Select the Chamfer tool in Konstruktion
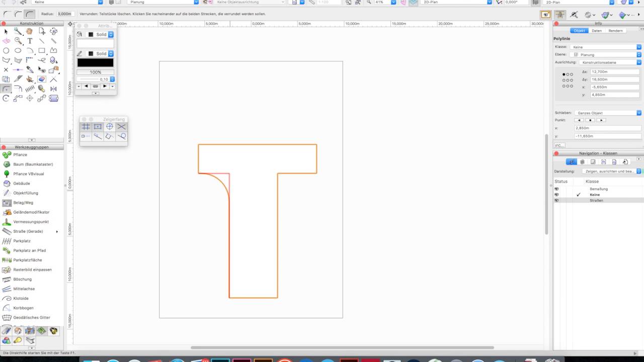The height and width of the screenshot is (362, 644). coord(18,89)
